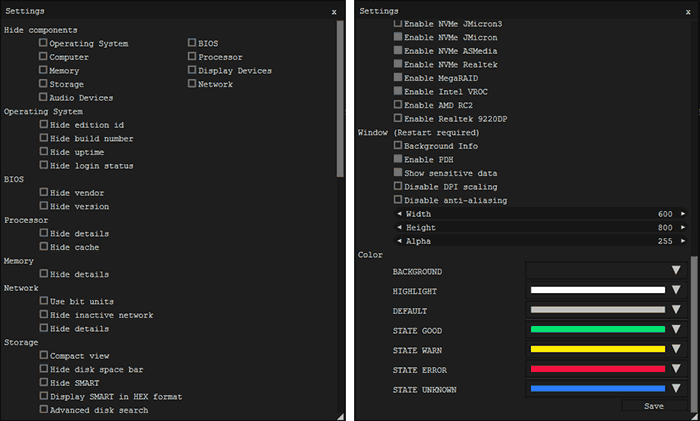Toggle Enable NVMe Realtek checkbox
This screenshot has height=421, width=700.
(x=398, y=64)
